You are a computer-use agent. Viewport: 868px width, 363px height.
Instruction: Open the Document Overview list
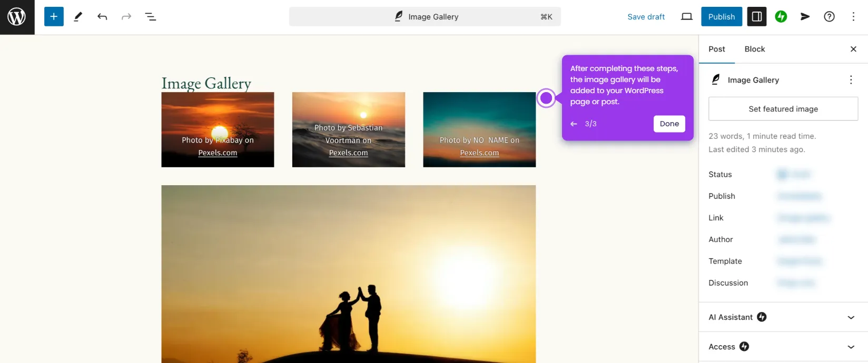(151, 17)
